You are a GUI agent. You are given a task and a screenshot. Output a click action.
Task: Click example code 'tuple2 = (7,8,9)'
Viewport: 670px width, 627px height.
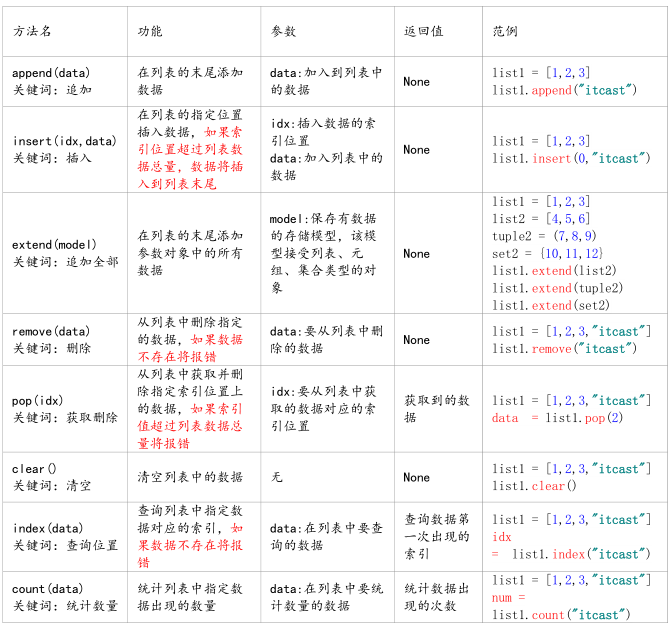pos(544,236)
